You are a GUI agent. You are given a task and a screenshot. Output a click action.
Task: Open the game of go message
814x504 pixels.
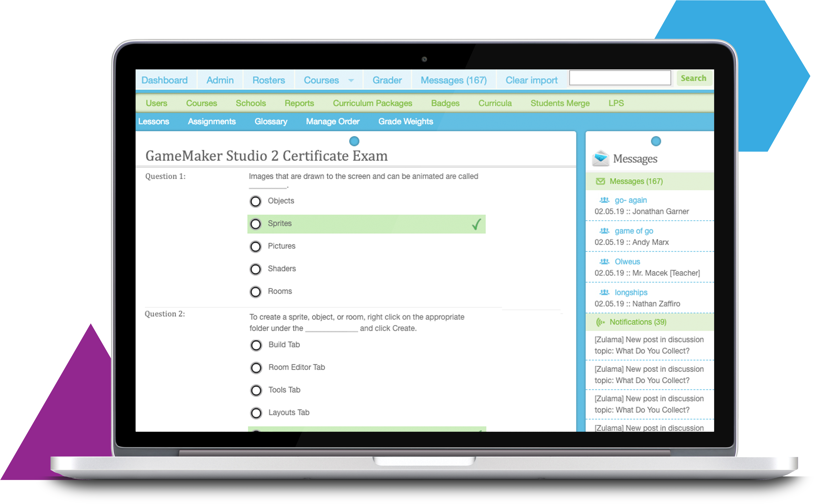tap(634, 231)
